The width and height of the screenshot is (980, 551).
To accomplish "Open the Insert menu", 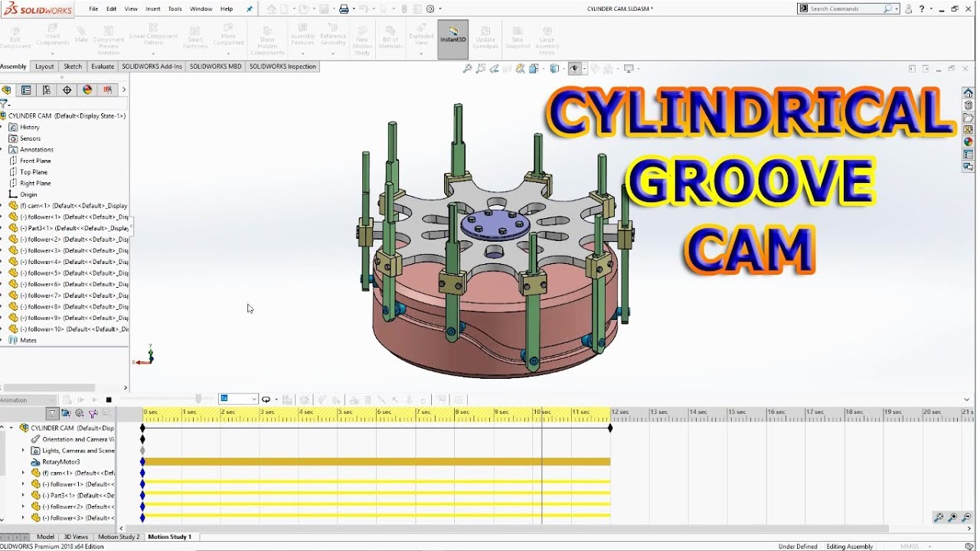I will click(x=153, y=9).
